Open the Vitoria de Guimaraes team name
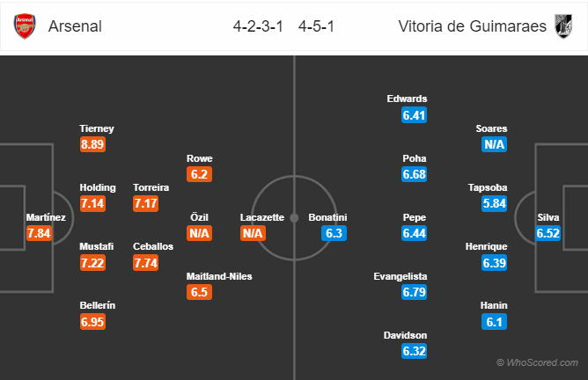 (472, 26)
